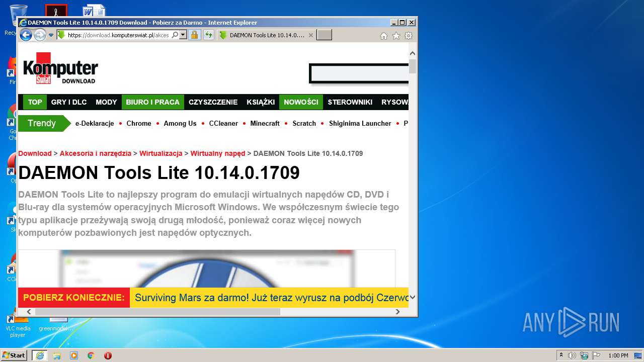644x362 pixels.
Task: Open the GRY I DLC category
Action: 69,102
